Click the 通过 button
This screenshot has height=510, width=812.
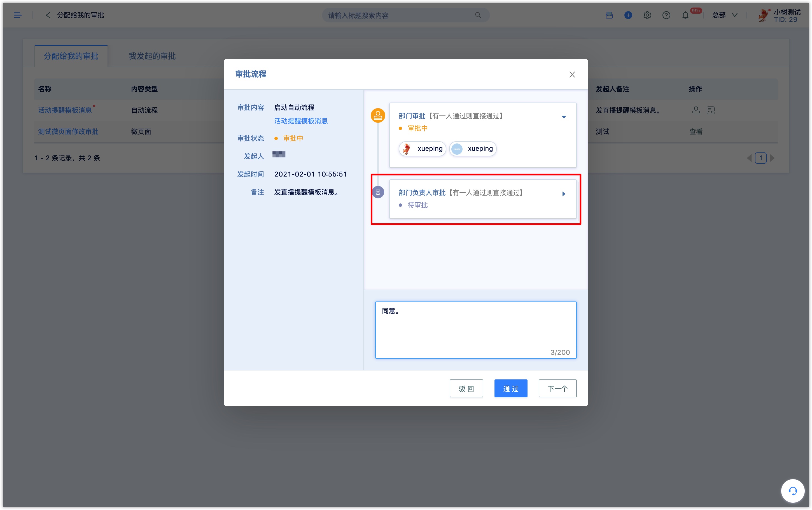511,389
